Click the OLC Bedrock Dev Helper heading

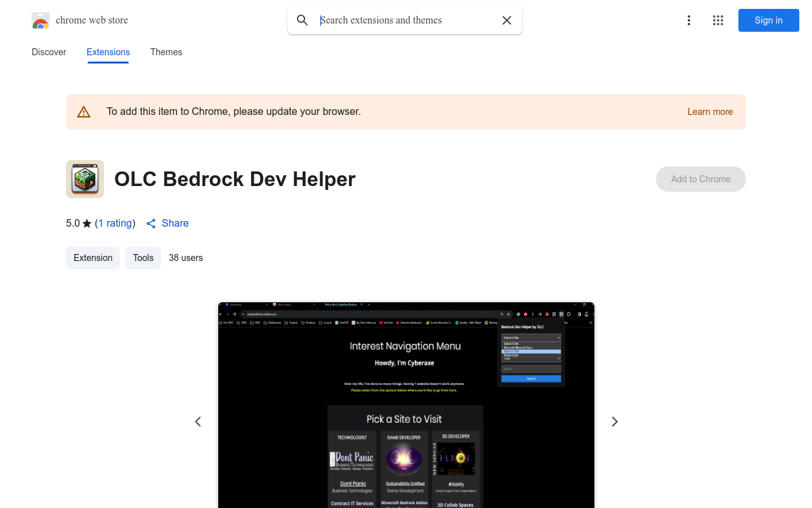(235, 179)
